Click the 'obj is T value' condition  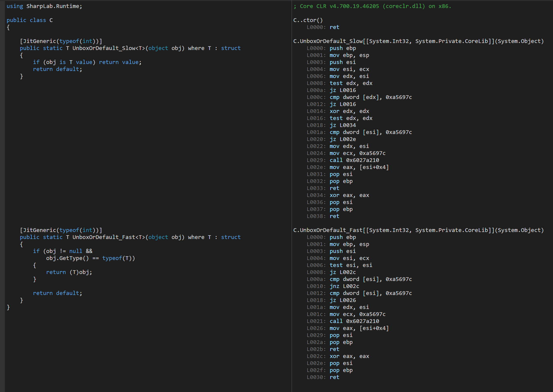point(69,62)
